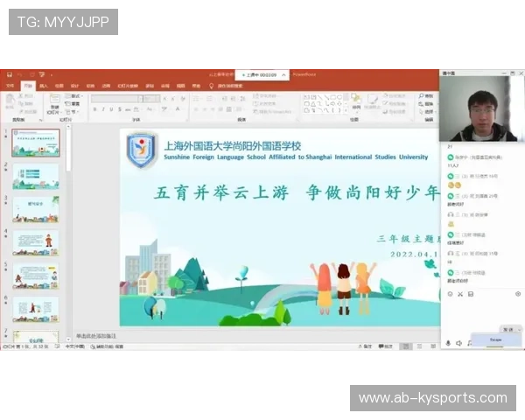
Task: Open the 文件 (File) menu tab
Action: pos(10,86)
